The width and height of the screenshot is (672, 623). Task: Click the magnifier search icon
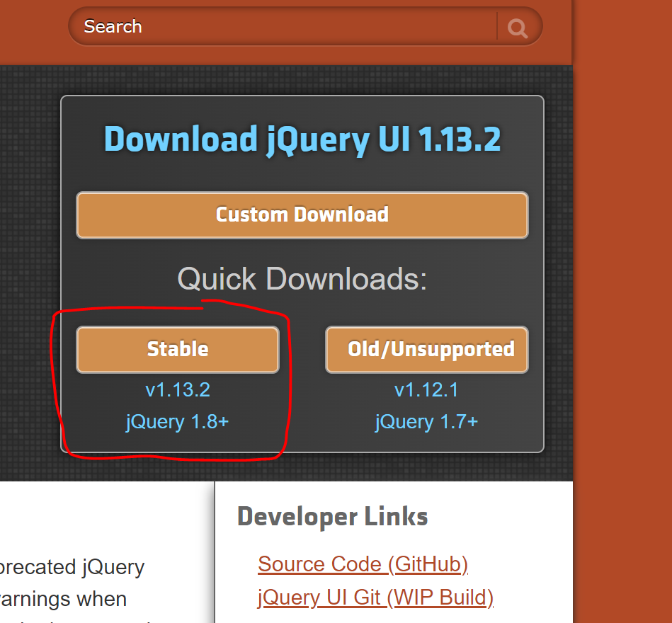tap(518, 28)
